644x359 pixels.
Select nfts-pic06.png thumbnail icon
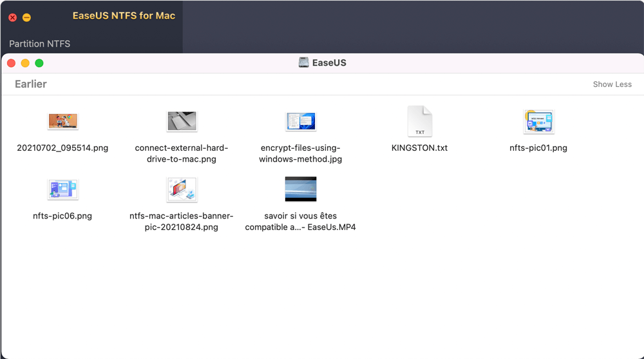[62, 189]
